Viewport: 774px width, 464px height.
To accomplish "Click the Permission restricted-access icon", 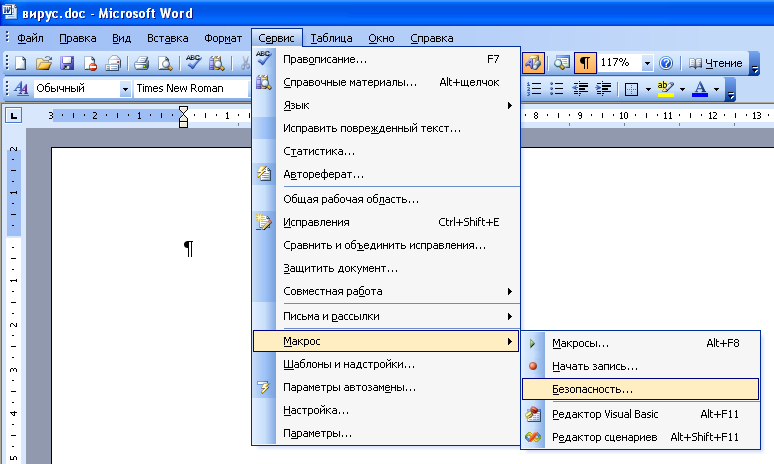I will tap(90, 63).
